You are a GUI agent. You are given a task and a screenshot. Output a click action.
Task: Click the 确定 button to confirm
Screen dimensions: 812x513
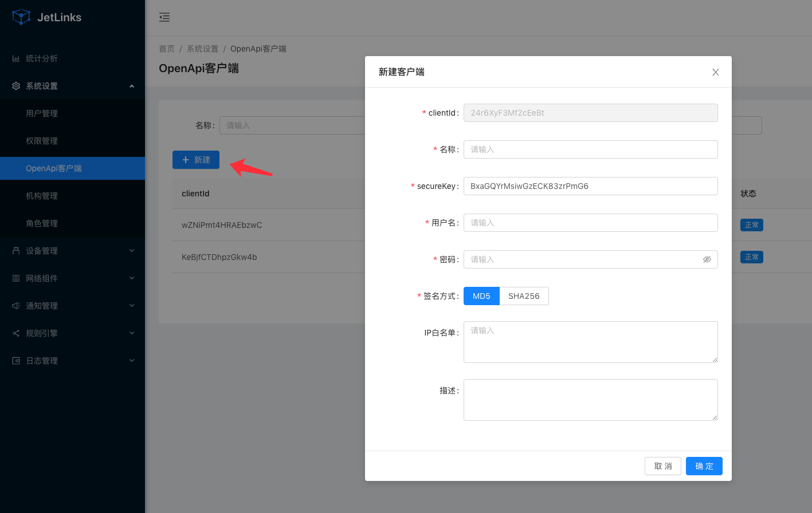tap(704, 466)
